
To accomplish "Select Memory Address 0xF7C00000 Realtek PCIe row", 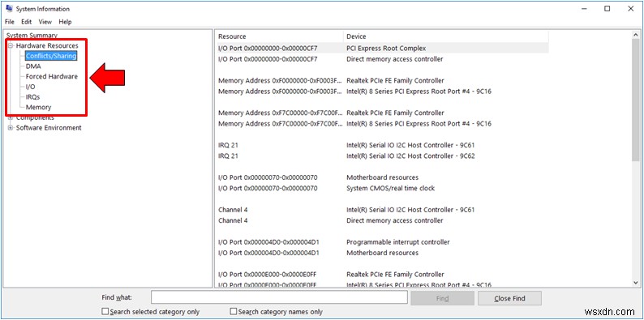I will tap(382, 113).
